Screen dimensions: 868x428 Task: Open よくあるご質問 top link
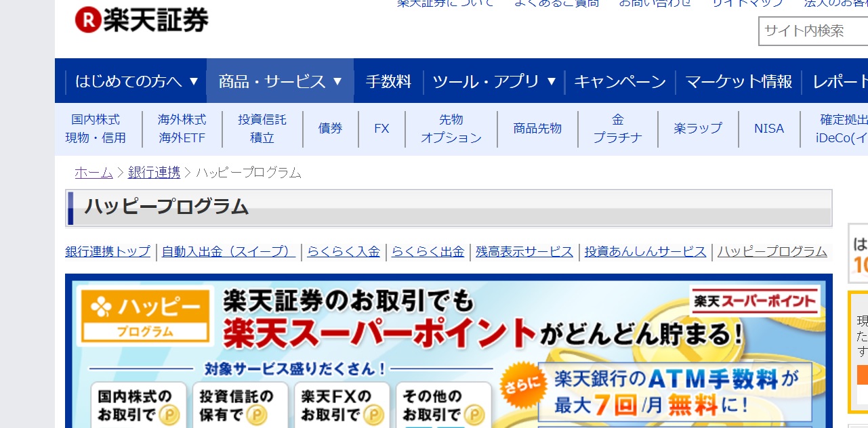556,3
